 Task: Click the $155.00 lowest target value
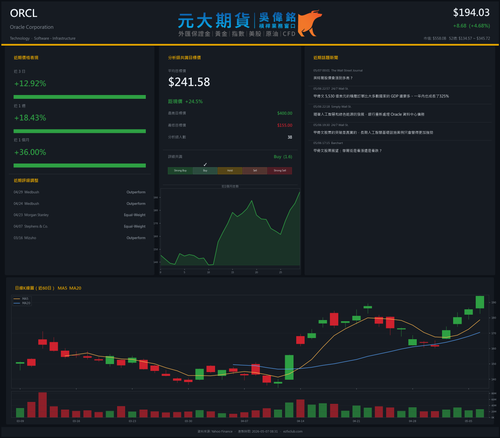[x=285, y=125]
